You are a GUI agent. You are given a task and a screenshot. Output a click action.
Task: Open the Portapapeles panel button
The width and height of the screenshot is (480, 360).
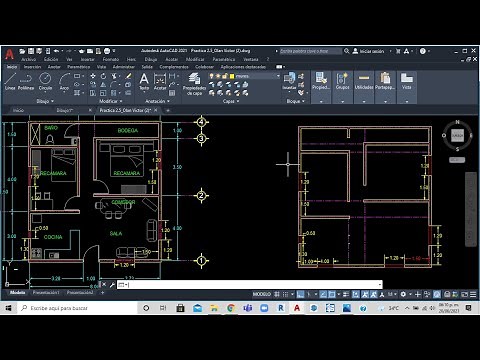385,87
